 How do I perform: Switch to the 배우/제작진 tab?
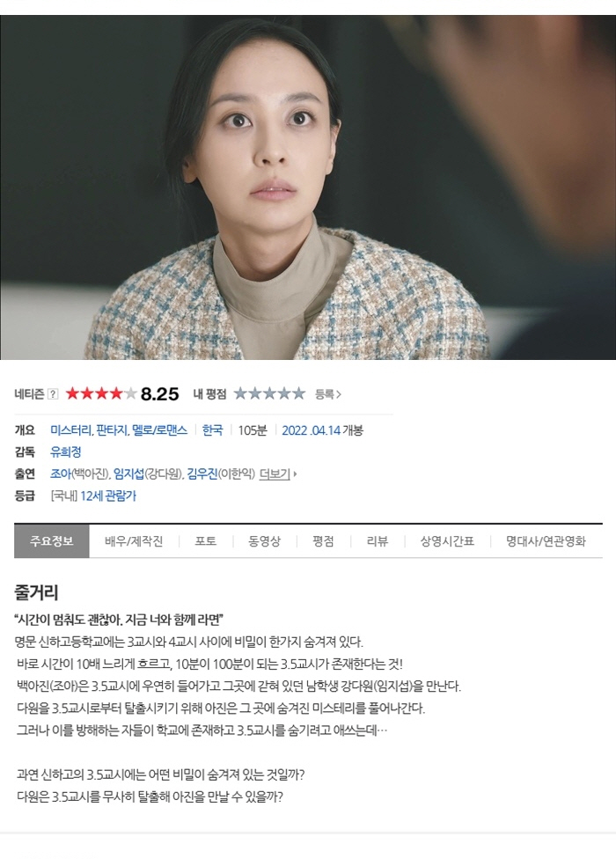[x=134, y=541]
